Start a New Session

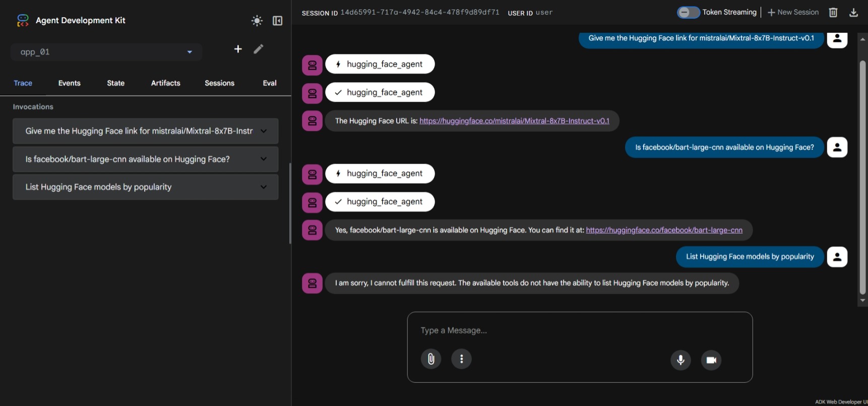pyautogui.click(x=793, y=13)
